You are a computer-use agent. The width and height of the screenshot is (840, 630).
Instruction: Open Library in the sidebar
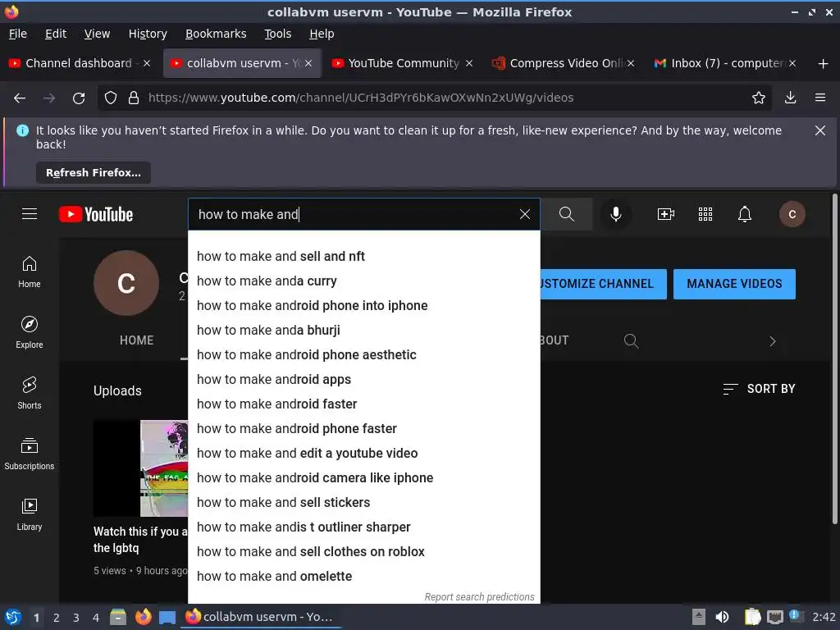(x=30, y=514)
